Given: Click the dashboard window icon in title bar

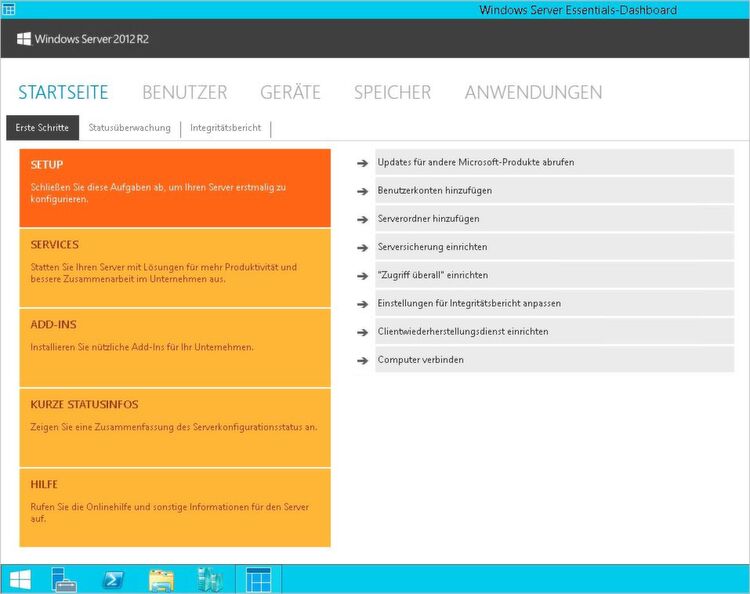Looking at the screenshot, I should [x=9, y=9].
